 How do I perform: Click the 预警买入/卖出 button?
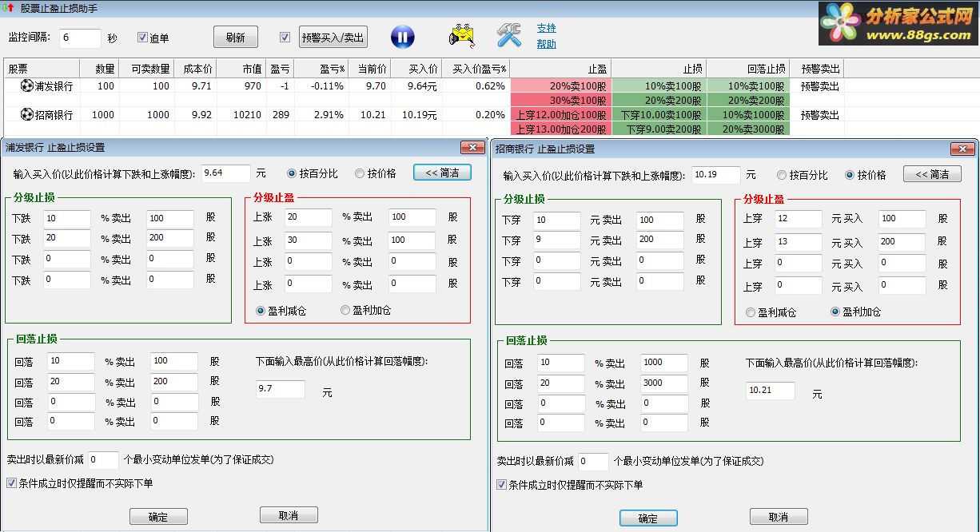coord(333,37)
